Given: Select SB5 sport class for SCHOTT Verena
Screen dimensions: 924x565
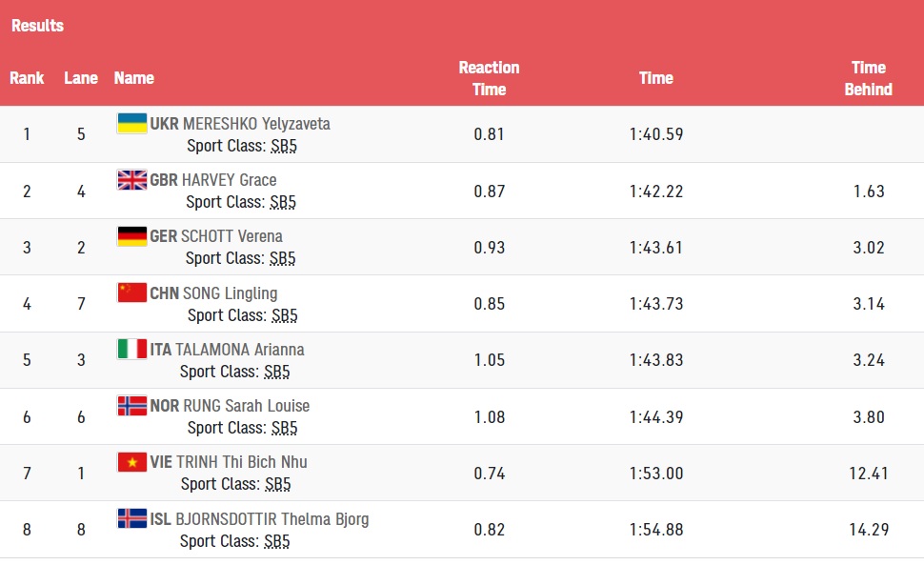Looking at the screenshot, I should tap(282, 258).
